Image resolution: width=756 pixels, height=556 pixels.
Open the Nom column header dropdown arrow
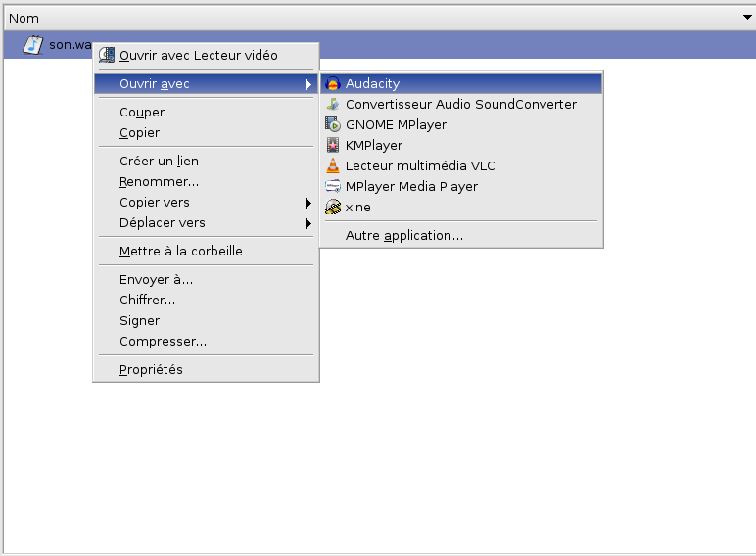(x=746, y=19)
